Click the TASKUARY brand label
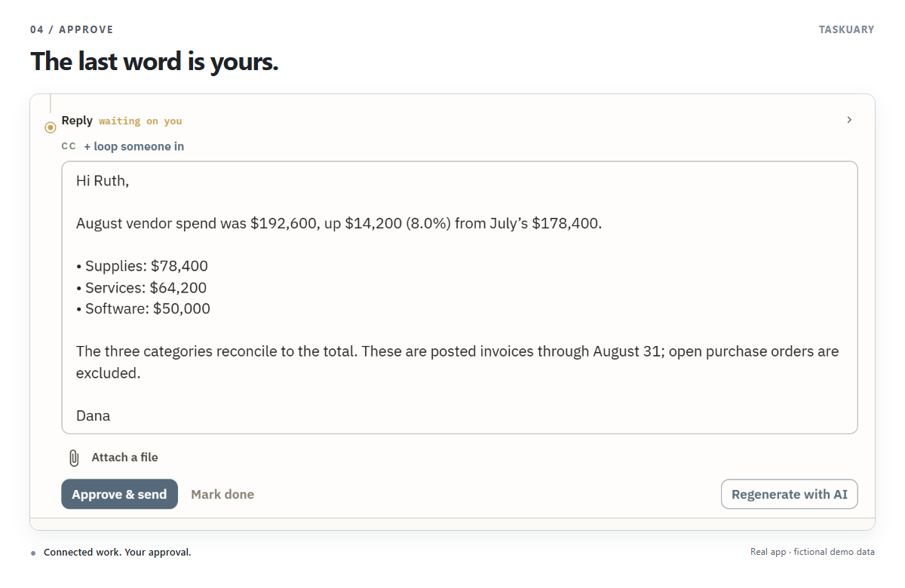The image size is (905, 588). (x=846, y=29)
